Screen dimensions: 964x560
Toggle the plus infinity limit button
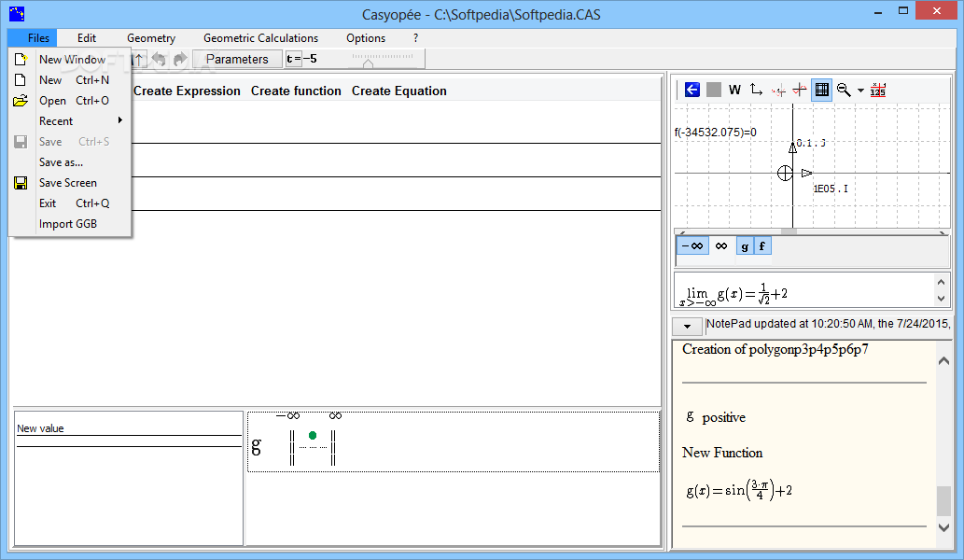[721, 245]
